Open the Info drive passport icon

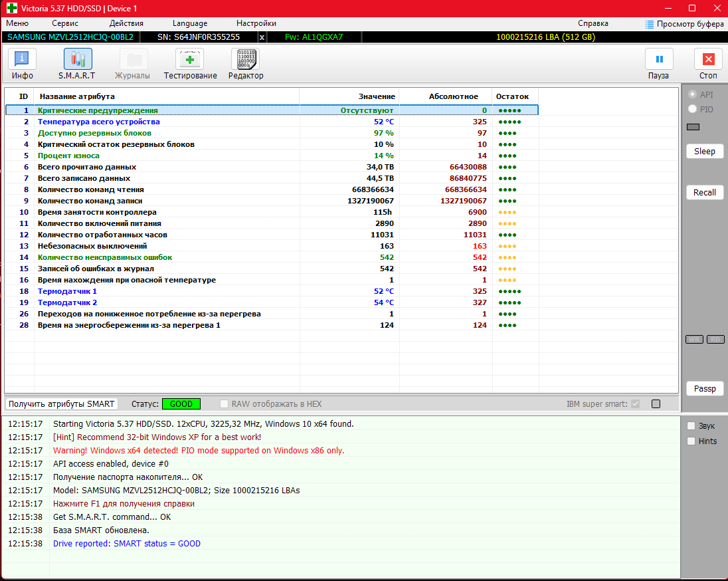[23, 60]
